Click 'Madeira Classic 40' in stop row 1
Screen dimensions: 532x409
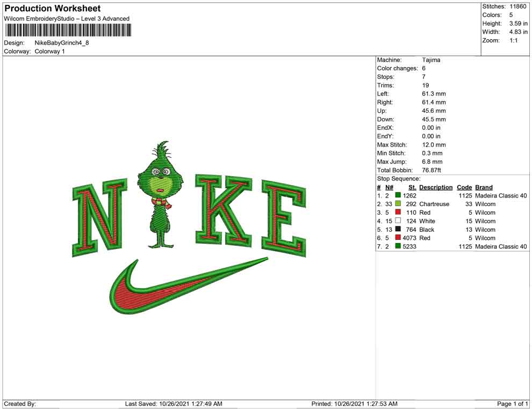(501, 195)
